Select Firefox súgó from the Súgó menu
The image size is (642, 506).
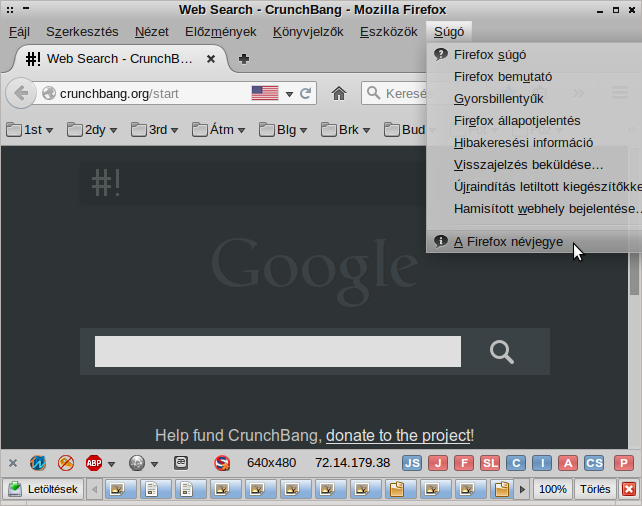click(534, 54)
